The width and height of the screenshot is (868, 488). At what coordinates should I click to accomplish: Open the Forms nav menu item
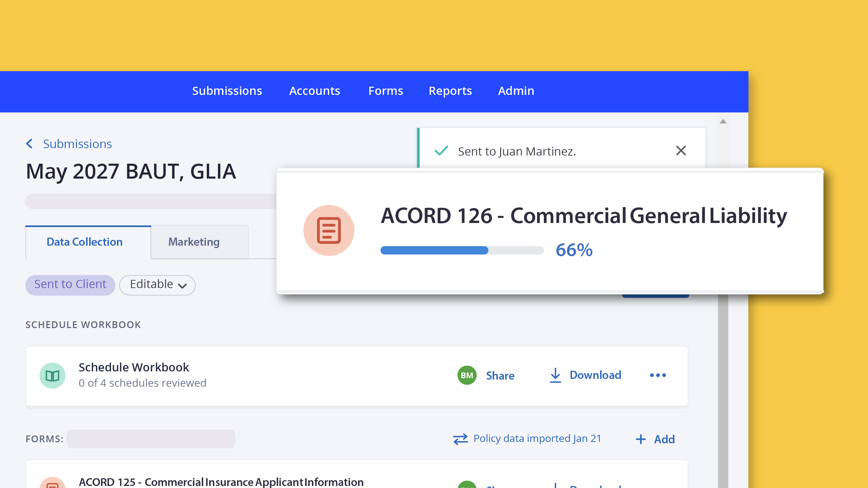pyautogui.click(x=386, y=91)
